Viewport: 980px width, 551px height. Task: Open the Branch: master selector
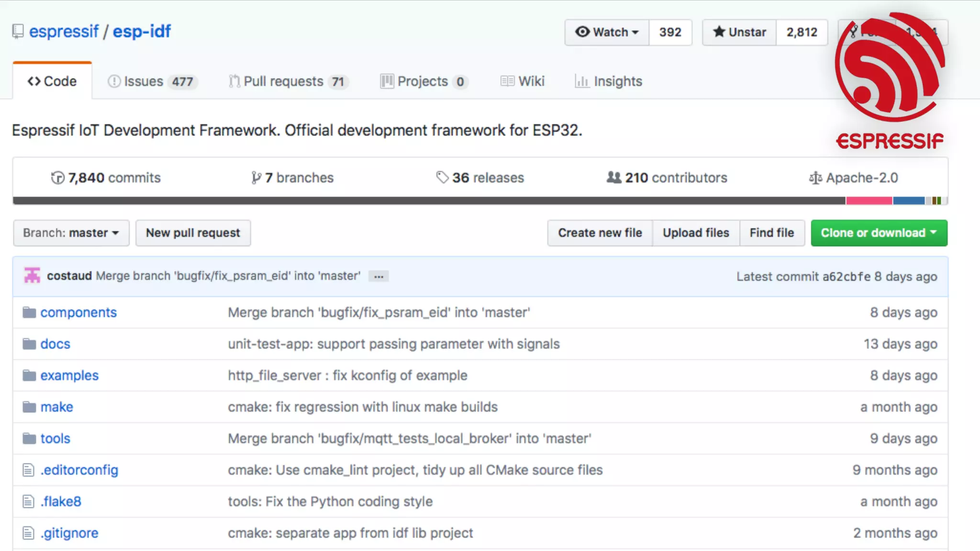[x=71, y=233]
